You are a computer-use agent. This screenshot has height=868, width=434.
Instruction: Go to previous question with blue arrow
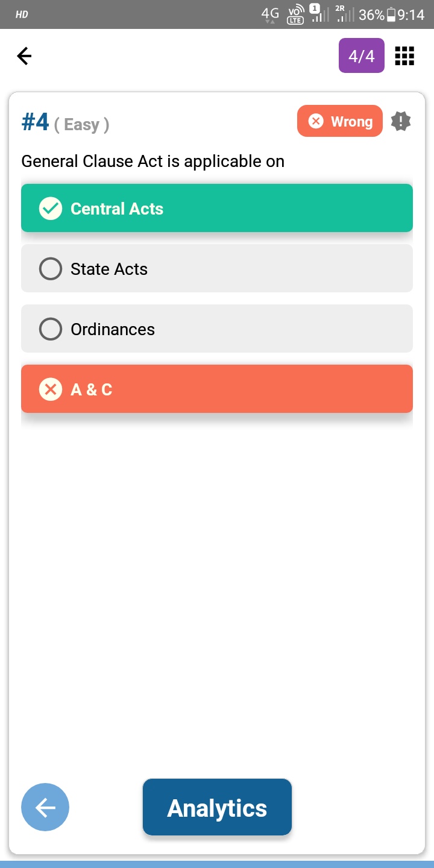click(45, 807)
